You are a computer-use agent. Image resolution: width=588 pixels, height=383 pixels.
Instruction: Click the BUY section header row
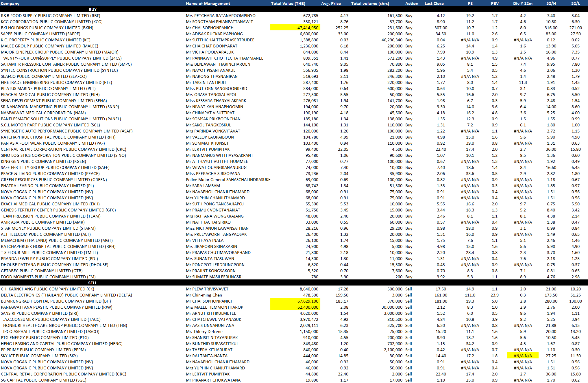click(x=93, y=10)
